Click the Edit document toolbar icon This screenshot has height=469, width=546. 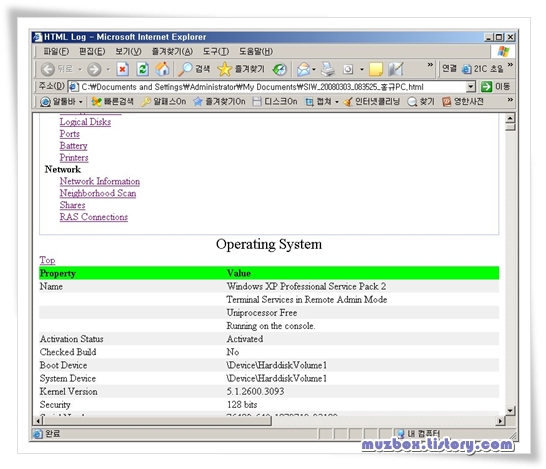tap(348, 69)
